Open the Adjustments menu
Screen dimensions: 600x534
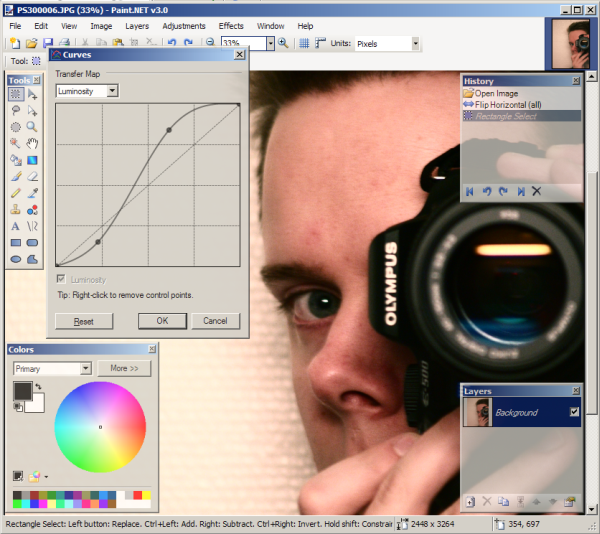coord(184,26)
